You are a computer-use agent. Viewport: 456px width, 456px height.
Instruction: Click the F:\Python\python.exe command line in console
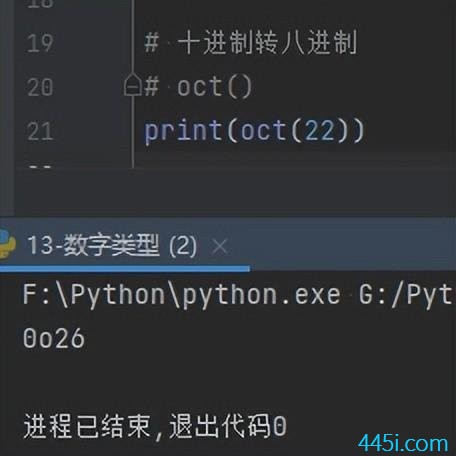237,296
